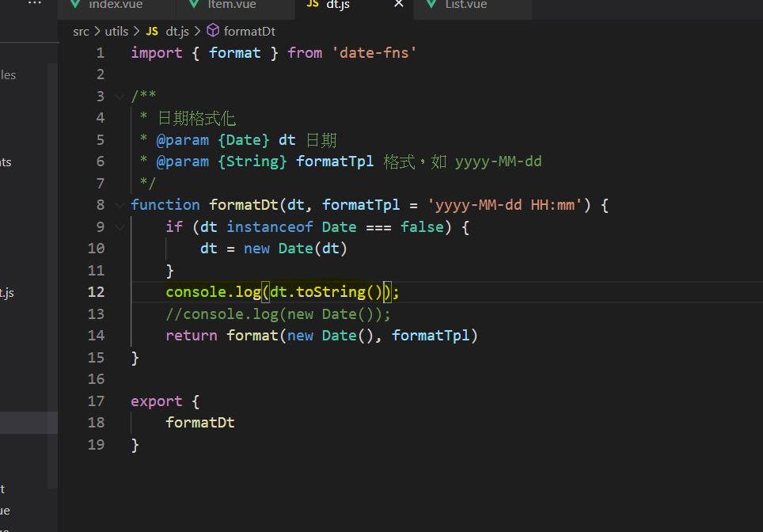Click '{String}' type in the param comment
The image size is (763, 532).
point(252,161)
